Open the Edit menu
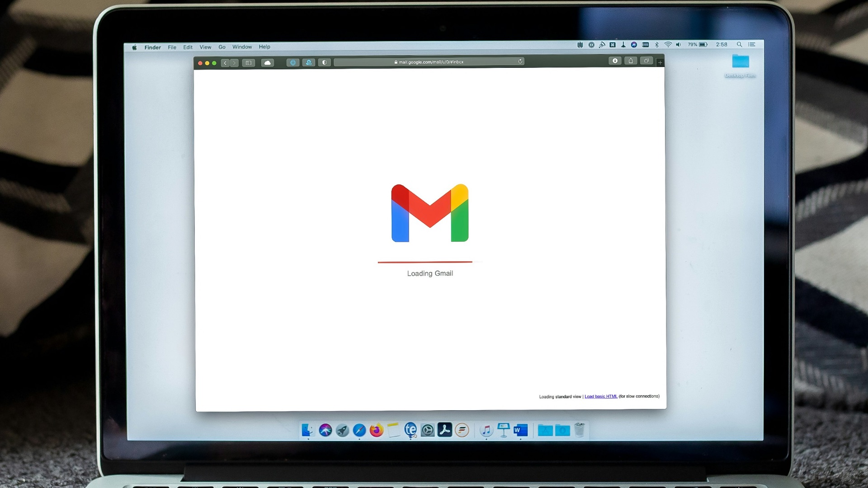 [188, 47]
